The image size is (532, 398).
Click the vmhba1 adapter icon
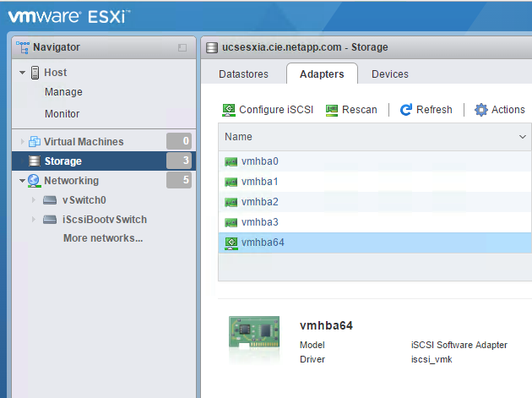point(231,182)
